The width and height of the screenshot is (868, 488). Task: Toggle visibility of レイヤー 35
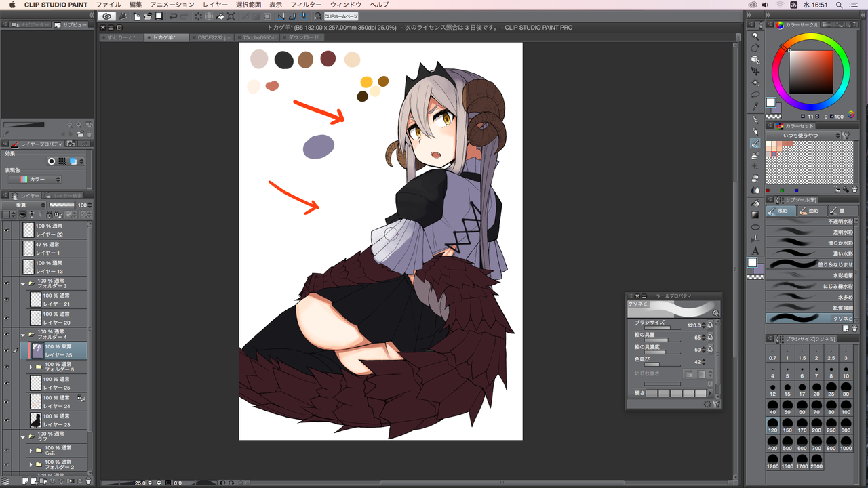(6, 350)
